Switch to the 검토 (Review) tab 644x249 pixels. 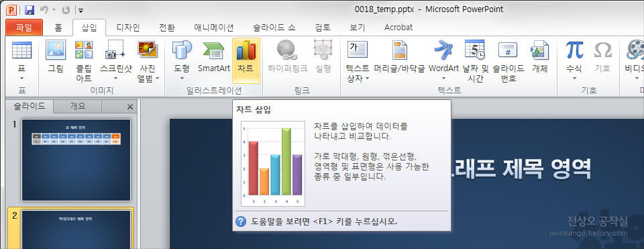click(323, 28)
